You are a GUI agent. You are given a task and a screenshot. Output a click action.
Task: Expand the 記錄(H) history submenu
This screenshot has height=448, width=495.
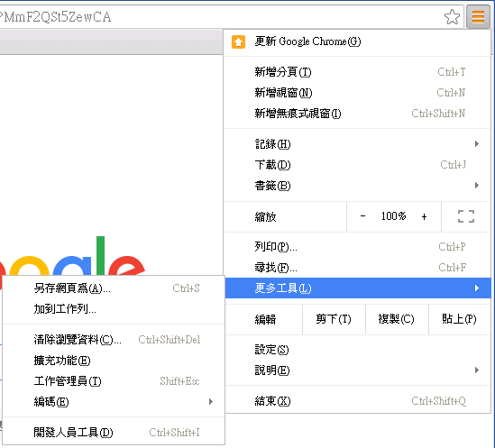[357, 144]
